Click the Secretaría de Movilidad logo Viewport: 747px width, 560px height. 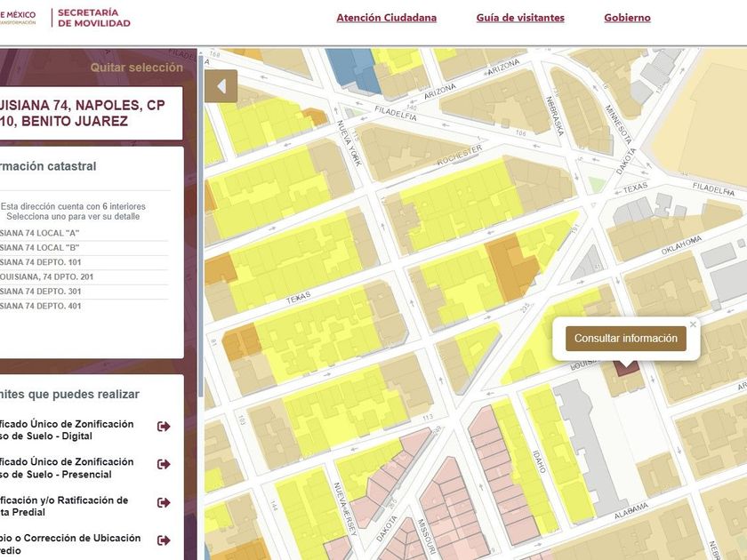[92, 18]
